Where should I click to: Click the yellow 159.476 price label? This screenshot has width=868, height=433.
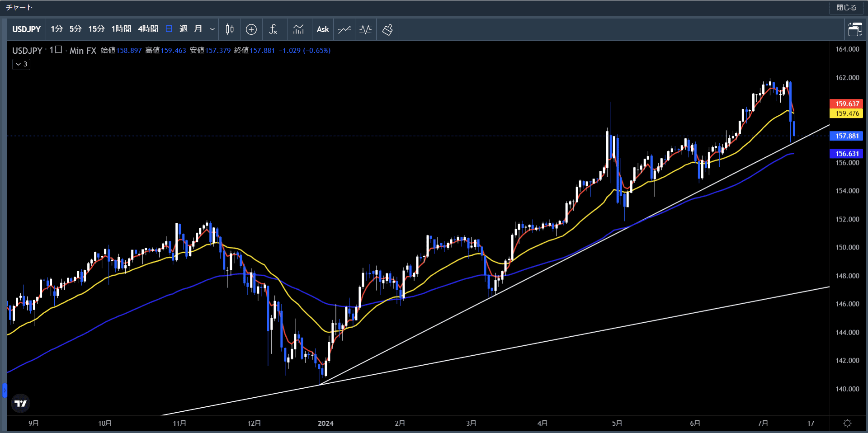846,113
